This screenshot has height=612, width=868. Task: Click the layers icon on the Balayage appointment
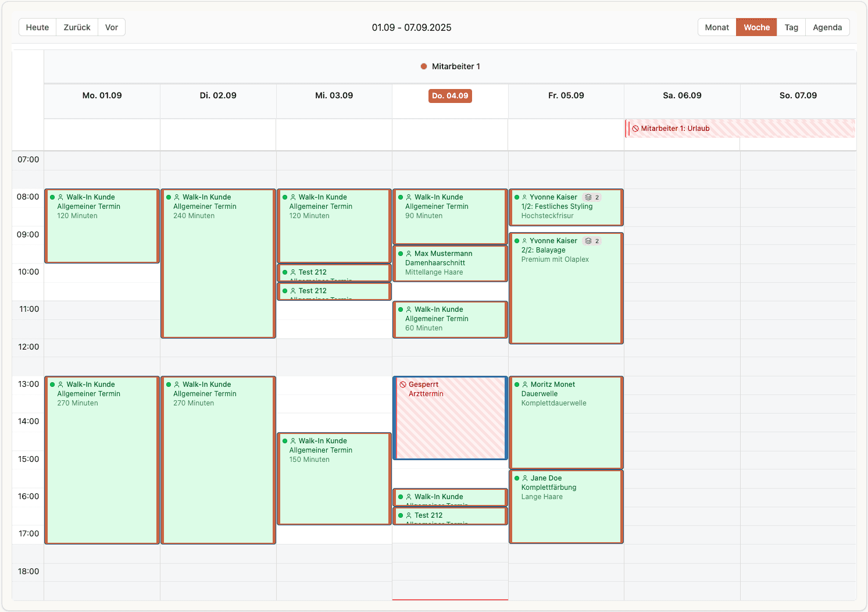point(587,240)
